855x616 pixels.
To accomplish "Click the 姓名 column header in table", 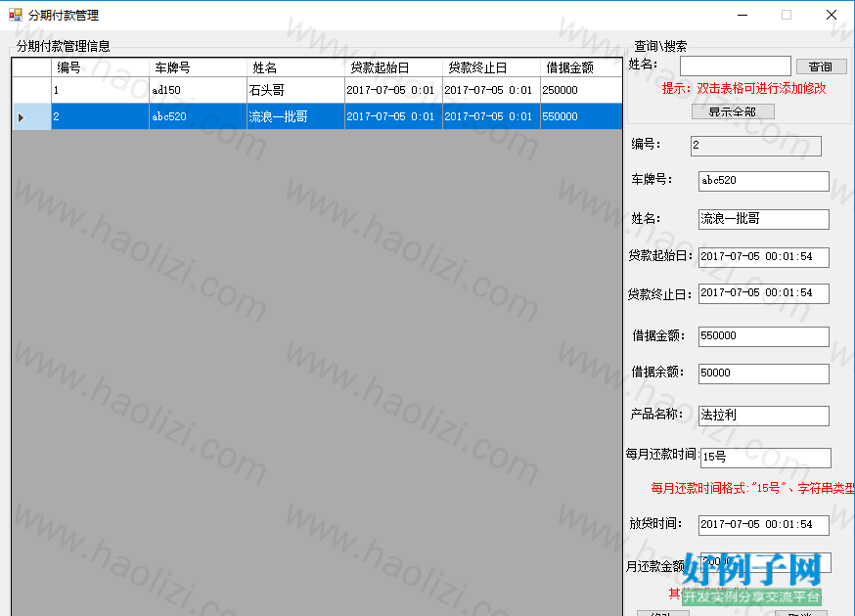I will click(x=295, y=67).
